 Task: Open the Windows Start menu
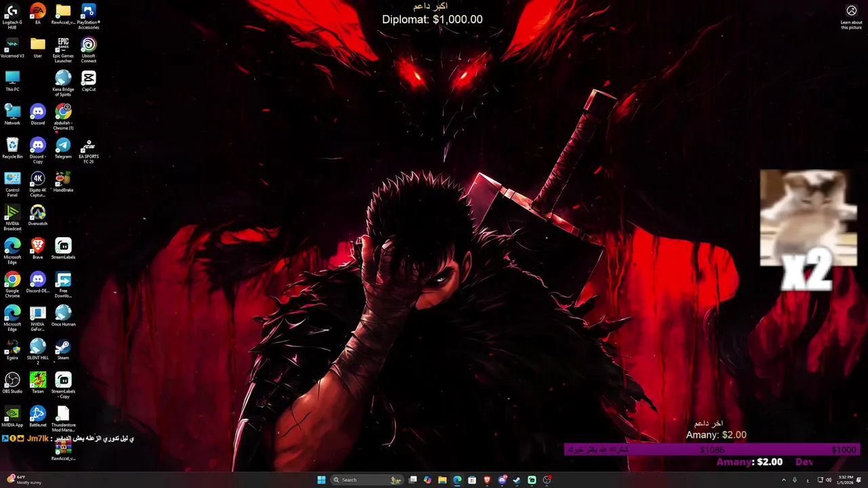click(x=321, y=480)
